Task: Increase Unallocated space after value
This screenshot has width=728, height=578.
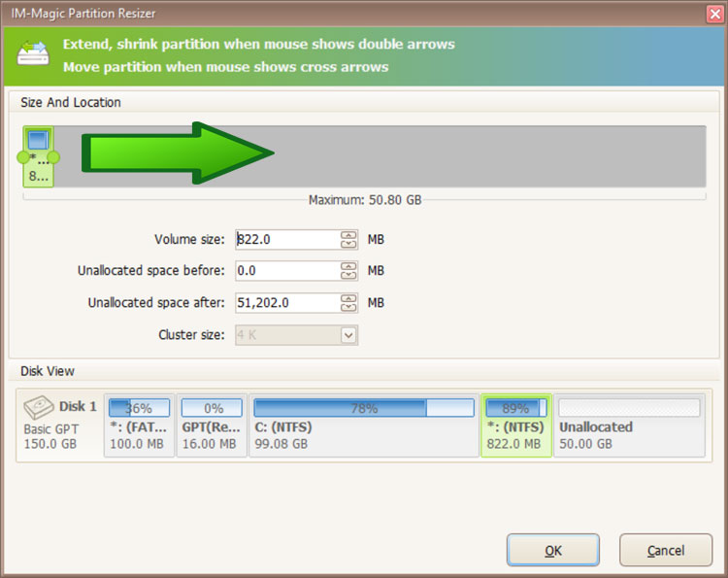Action: (x=348, y=298)
